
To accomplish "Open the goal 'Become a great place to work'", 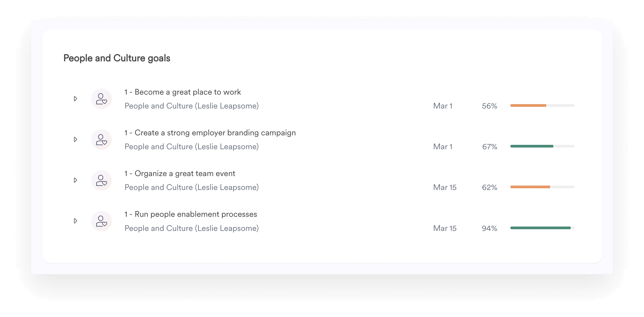I will (182, 92).
